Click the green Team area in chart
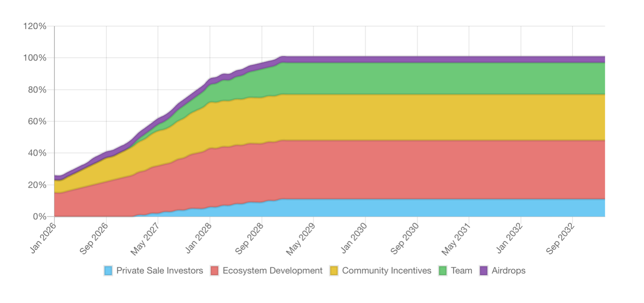644x303 pixels. point(415,78)
